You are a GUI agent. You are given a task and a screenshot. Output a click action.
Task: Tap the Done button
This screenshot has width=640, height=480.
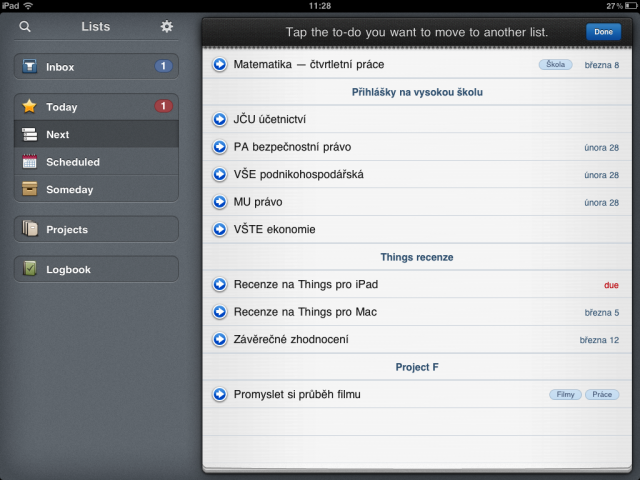[x=603, y=32]
